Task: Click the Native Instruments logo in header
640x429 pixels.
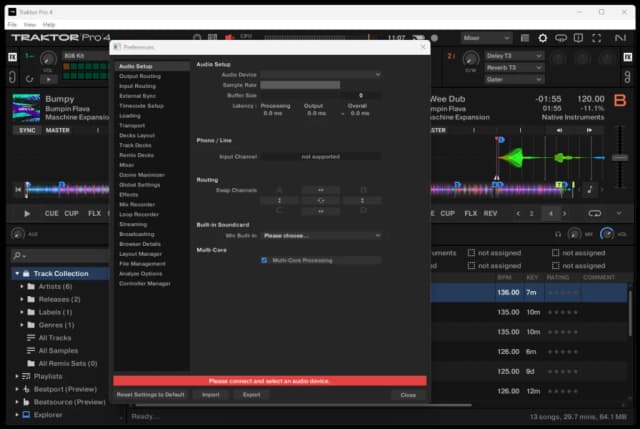Action: pos(620,38)
